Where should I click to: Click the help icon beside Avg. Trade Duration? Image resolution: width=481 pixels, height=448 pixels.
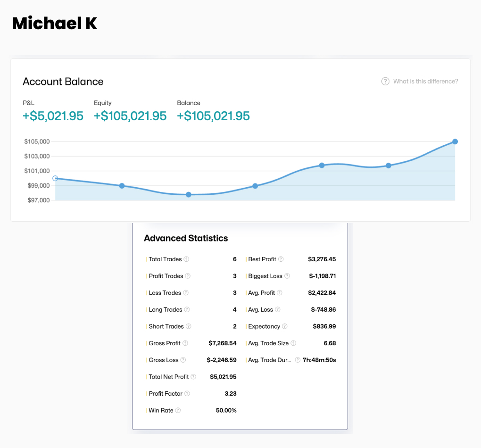(x=298, y=360)
